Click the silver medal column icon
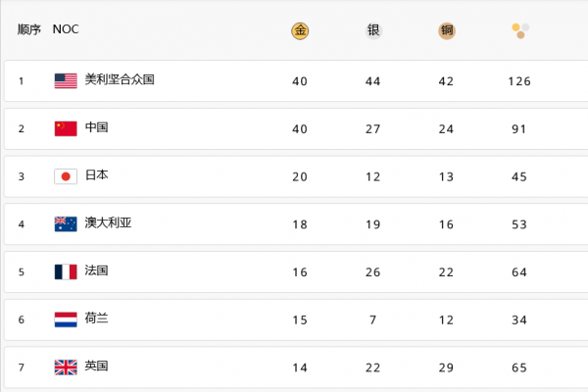Screen dimensions: 588x392 point(373,30)
